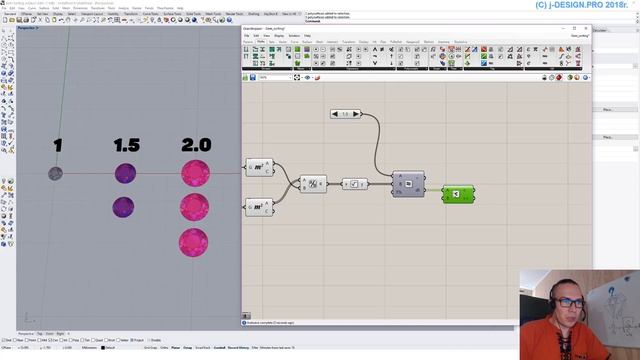Click the Save icon in Rhino toolbar
Viewport: 640px width, 360px height.
tap(19, 20)
